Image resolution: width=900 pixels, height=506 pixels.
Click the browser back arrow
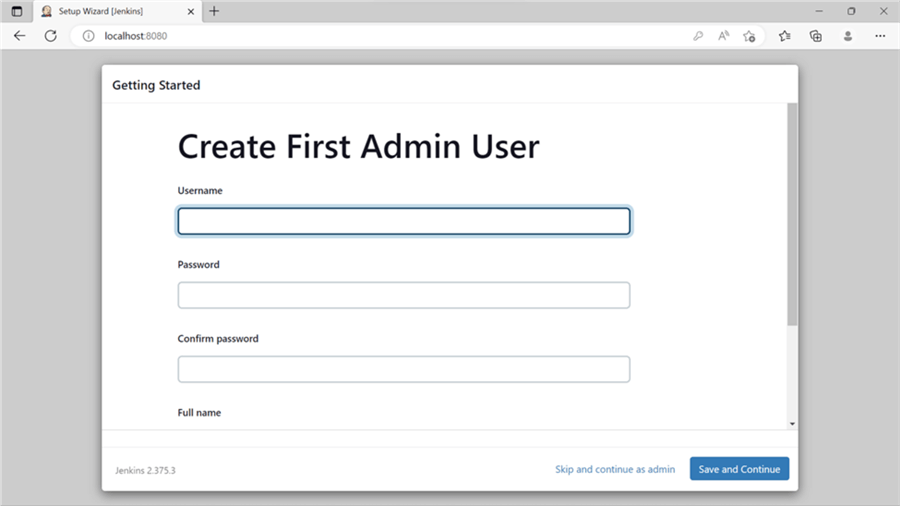point(20,36)
